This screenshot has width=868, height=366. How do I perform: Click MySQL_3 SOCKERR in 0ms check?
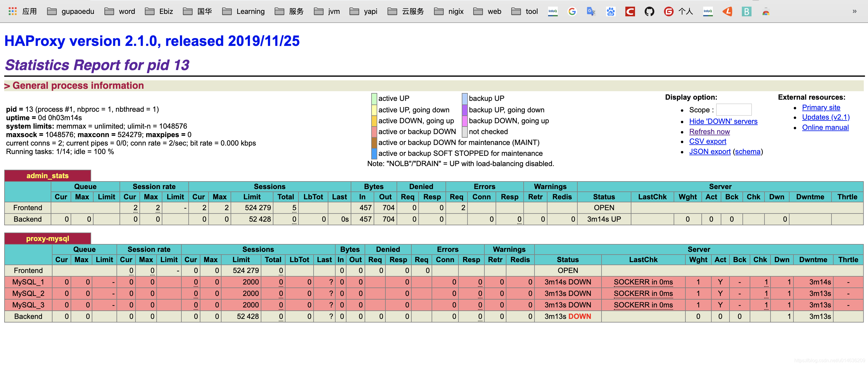(643, 305)
